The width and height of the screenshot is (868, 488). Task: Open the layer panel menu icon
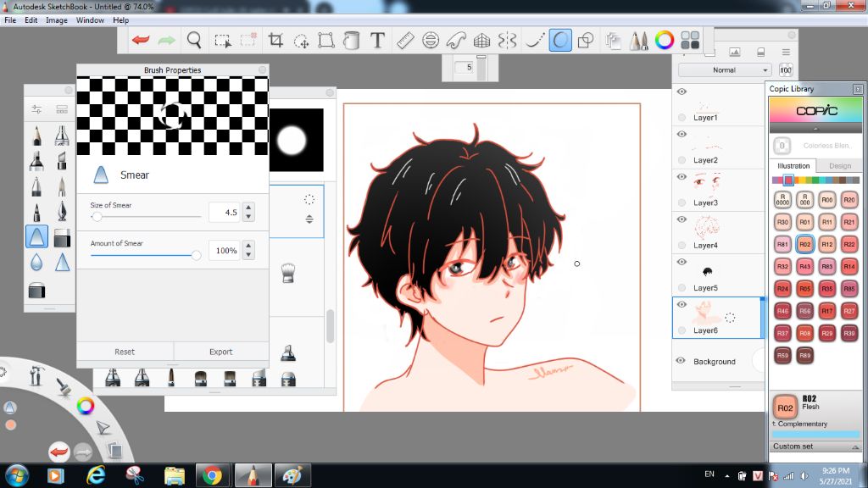pyautogui.click(x=786, y=52)
